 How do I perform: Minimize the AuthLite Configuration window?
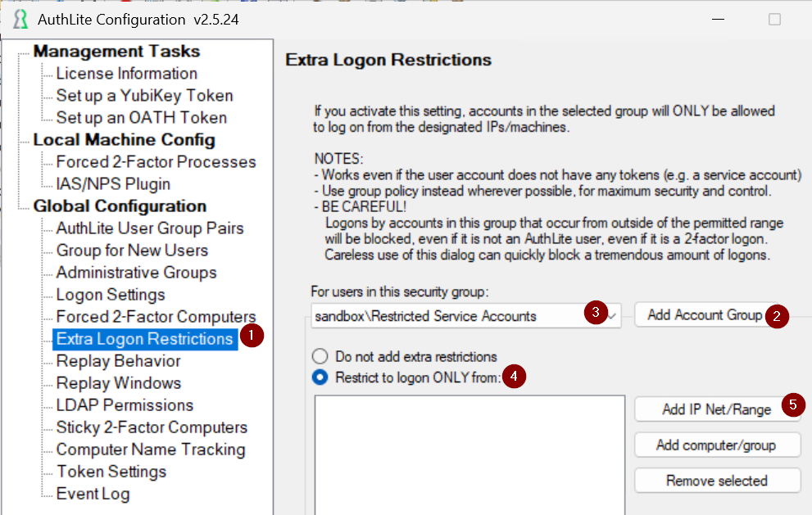coord(718,20)
